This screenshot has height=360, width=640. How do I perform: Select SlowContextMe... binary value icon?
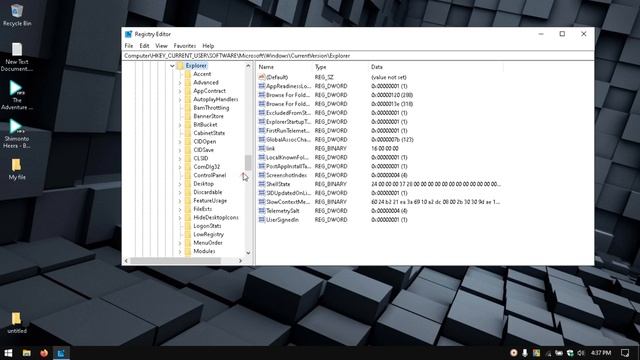(262, 202)
